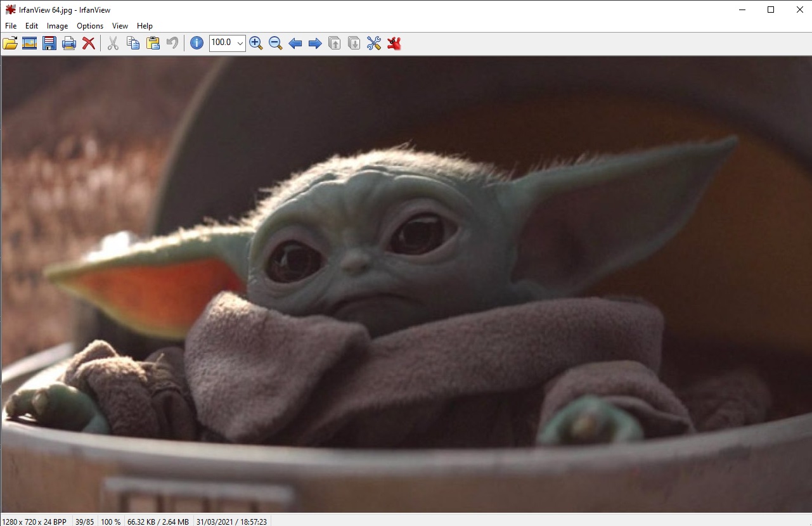Open the Edit menu
Viewport: 812px width, 526px height.
[x=32, y=26]
